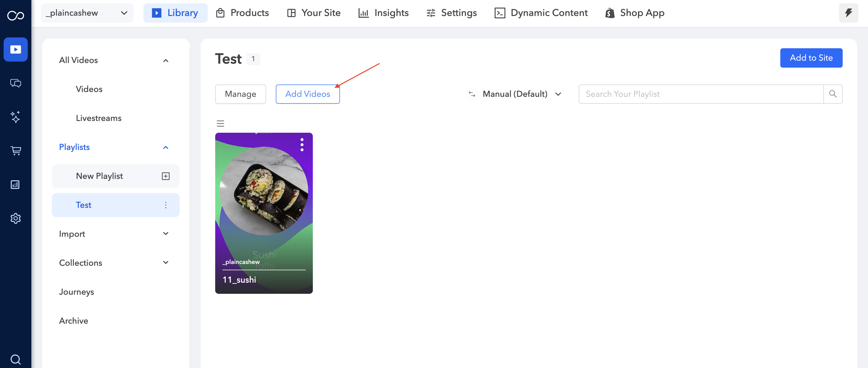Click the lightning bolt icon top right
Image resolution: width=868 pixels, height=368 pixels.
[848, 13]
